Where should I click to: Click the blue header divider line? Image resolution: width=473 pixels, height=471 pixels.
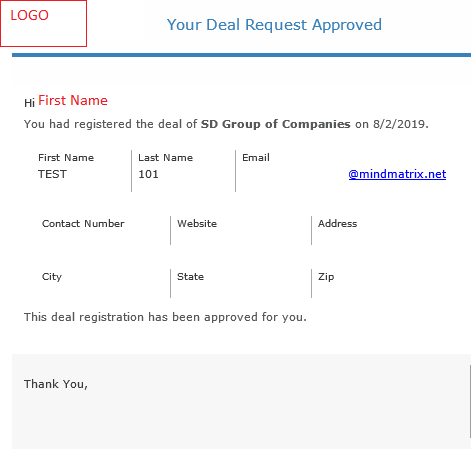pos(241,55)
